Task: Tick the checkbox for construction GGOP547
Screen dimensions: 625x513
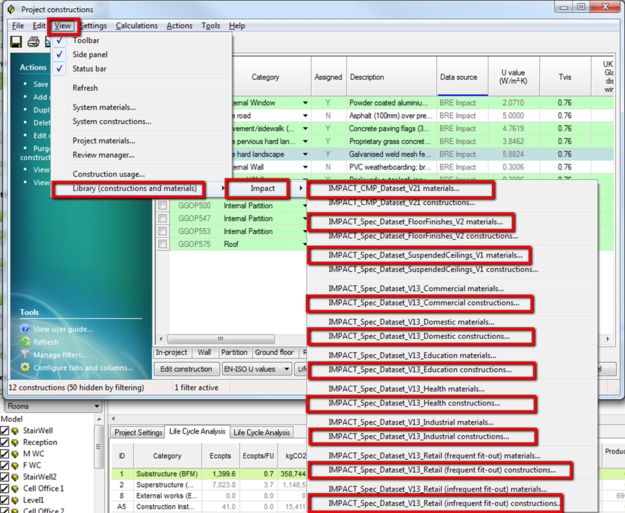Action: 162,218
